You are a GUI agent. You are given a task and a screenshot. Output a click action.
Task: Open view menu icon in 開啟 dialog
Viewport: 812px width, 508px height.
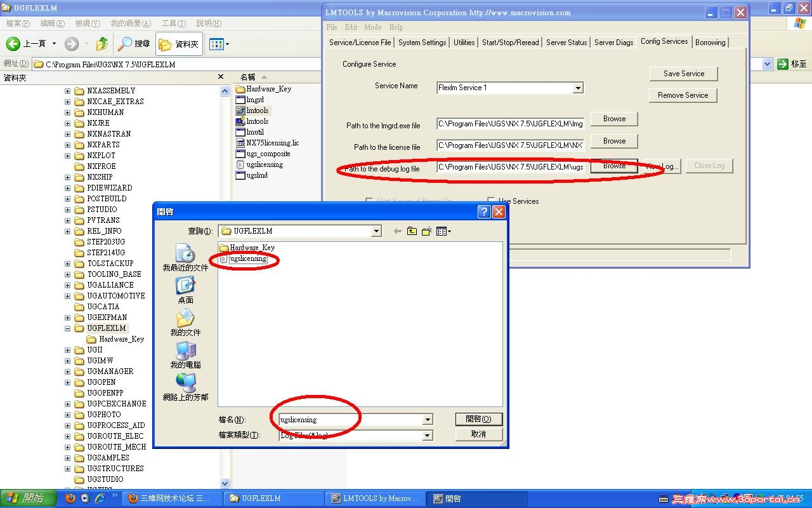[x=443, y=231]
